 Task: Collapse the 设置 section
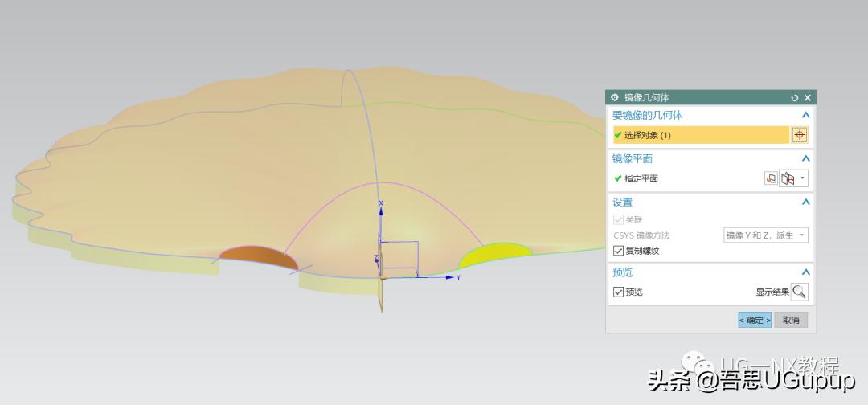(x=805, y=202)
